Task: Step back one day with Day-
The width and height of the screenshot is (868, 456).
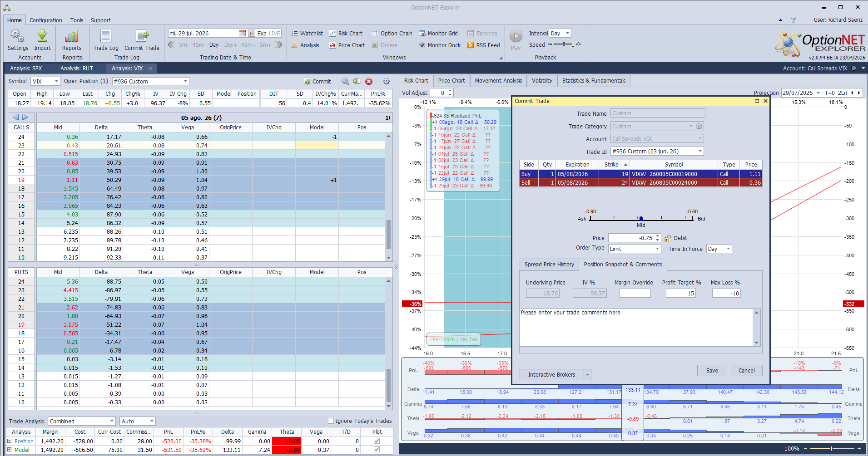Action: [x=215, y=45]
